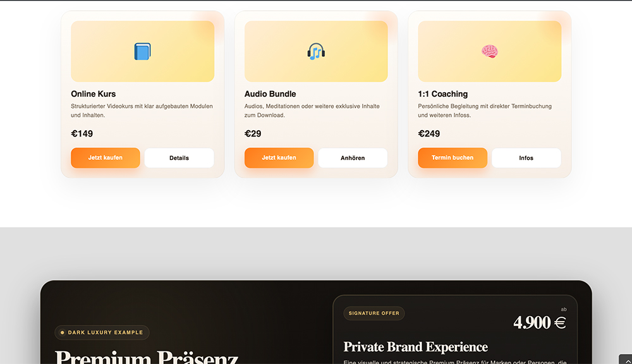This screenshot has width=632, height=364.
Task: Open Infos for 1:1 Coaching
Action: click(526, 158)
